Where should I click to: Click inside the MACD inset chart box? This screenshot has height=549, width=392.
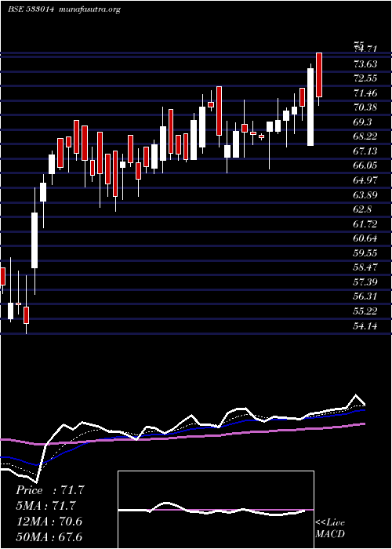pyautogui.click(x=216, y=510)
